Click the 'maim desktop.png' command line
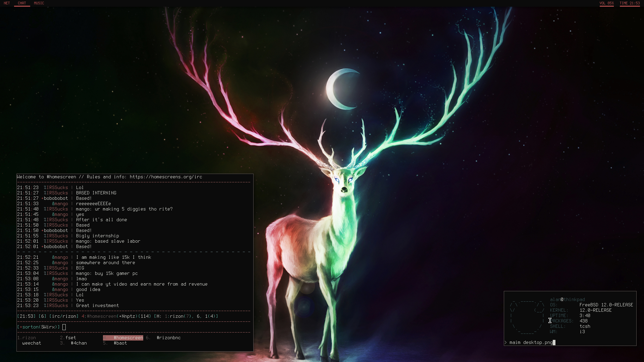The height and width of the screenshot is (362, 644). (531, 342)
